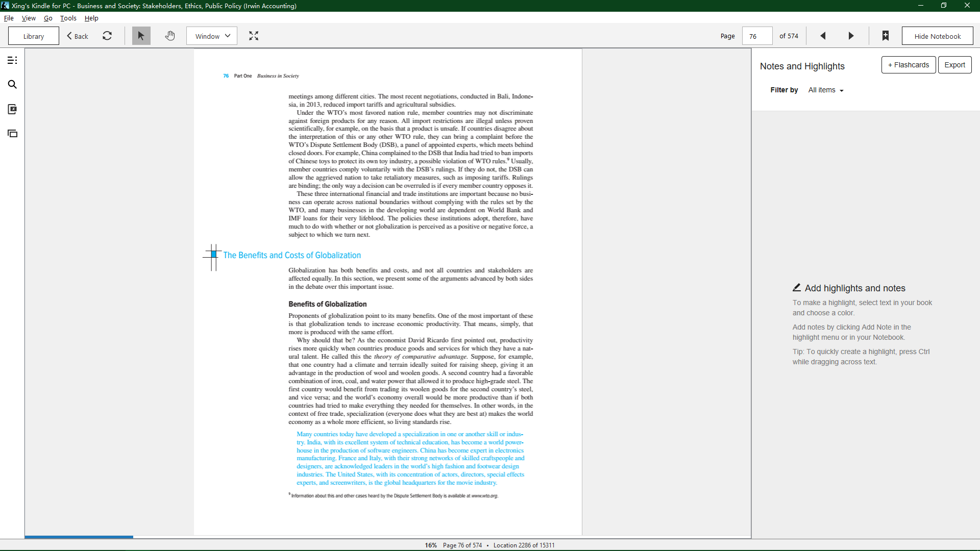Export notes and highlights
The width and height of the screenshot is (980, 551).
coord(954,65)
